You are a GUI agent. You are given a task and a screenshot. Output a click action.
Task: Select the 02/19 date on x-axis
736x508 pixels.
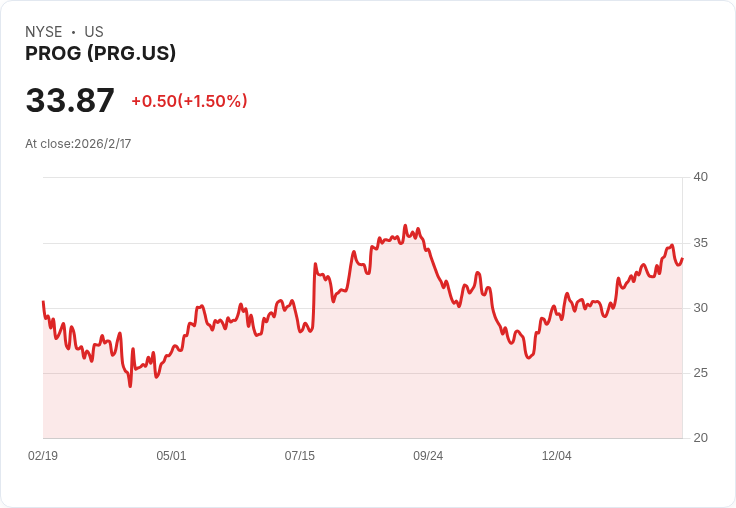43,455
